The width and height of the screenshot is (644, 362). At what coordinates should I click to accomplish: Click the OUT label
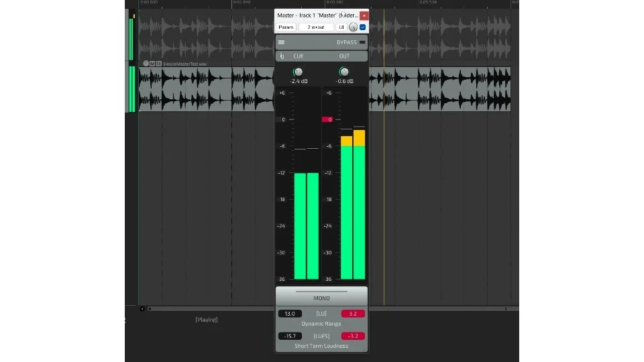(344, 56)
